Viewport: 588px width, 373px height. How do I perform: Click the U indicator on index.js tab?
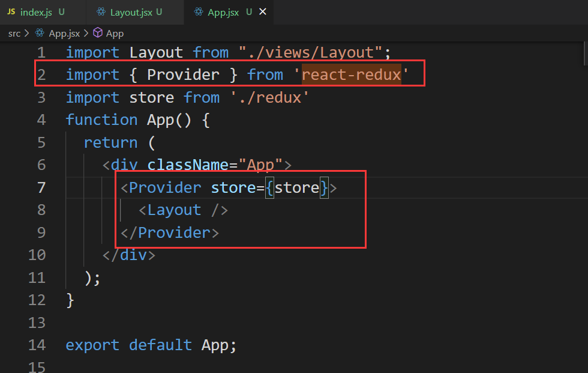coord(62,11)
